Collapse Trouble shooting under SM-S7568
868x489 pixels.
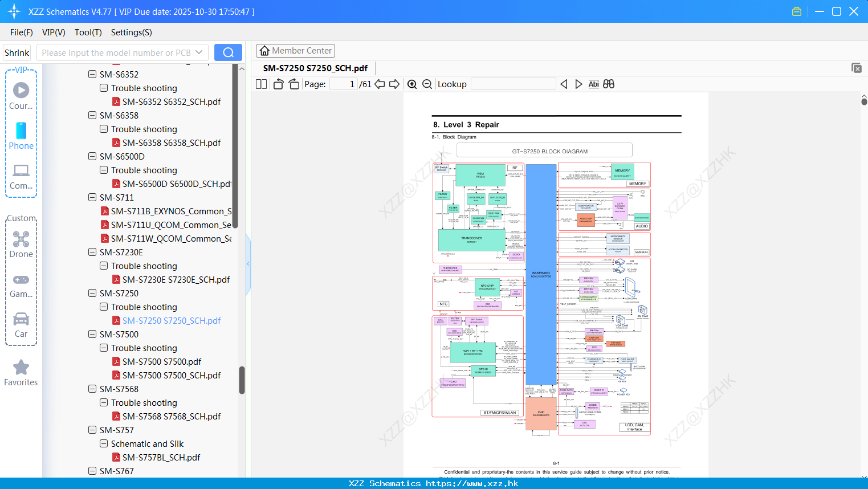[x=104, y=402]
